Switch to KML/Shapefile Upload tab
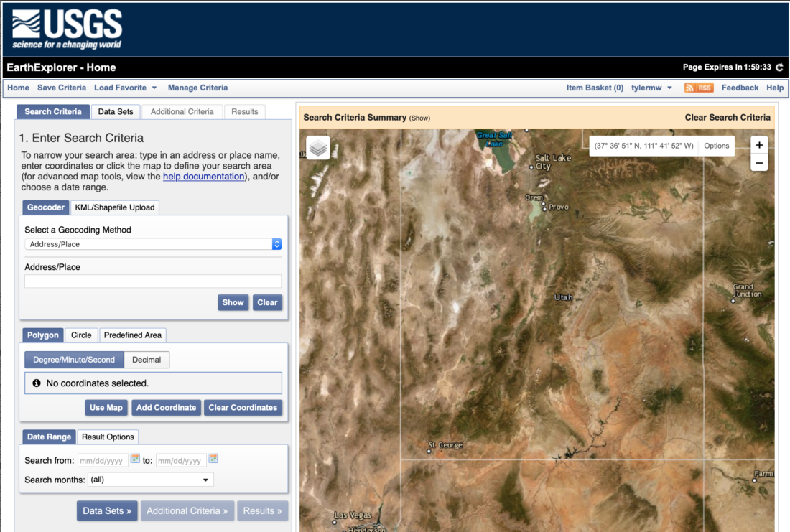The height and width of the screenshot is (532, 790). (x=115, y=207)
